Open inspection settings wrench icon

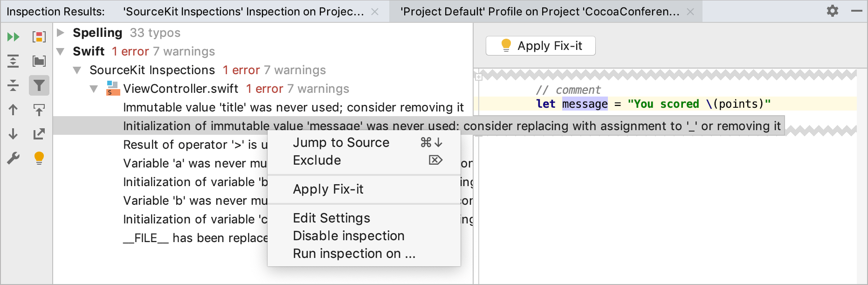coord(14,158)
